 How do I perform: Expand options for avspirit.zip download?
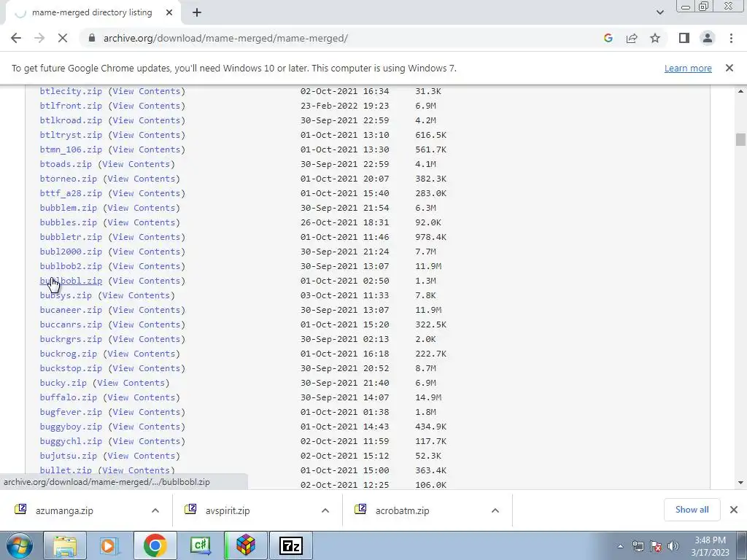tap(325, 510)
